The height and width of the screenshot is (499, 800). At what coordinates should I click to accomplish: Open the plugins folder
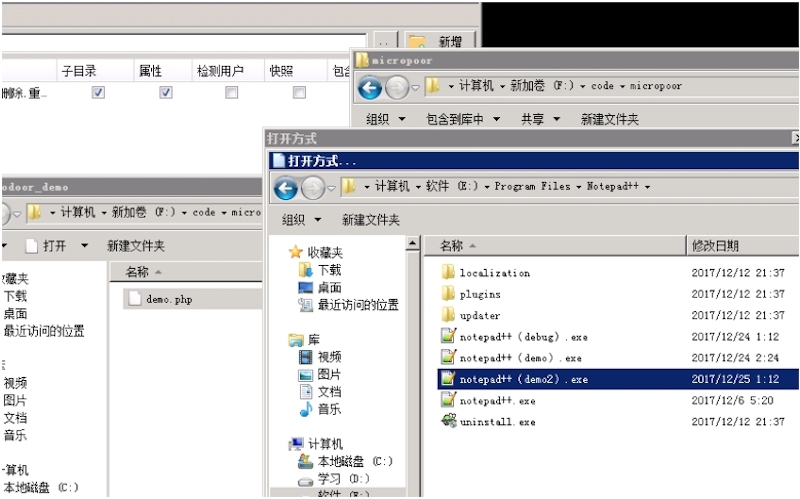pyautogui.click(x=448, y=293)
